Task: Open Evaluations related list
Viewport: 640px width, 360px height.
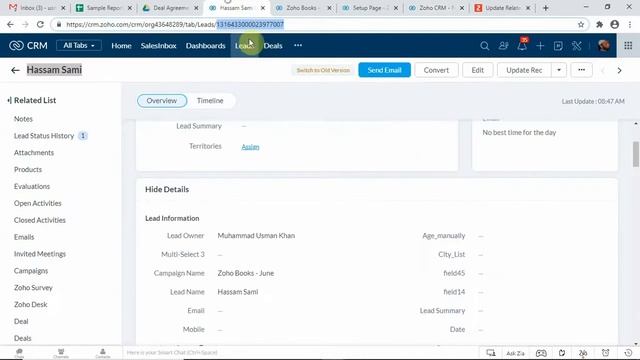Action: (x=32, y=187)
